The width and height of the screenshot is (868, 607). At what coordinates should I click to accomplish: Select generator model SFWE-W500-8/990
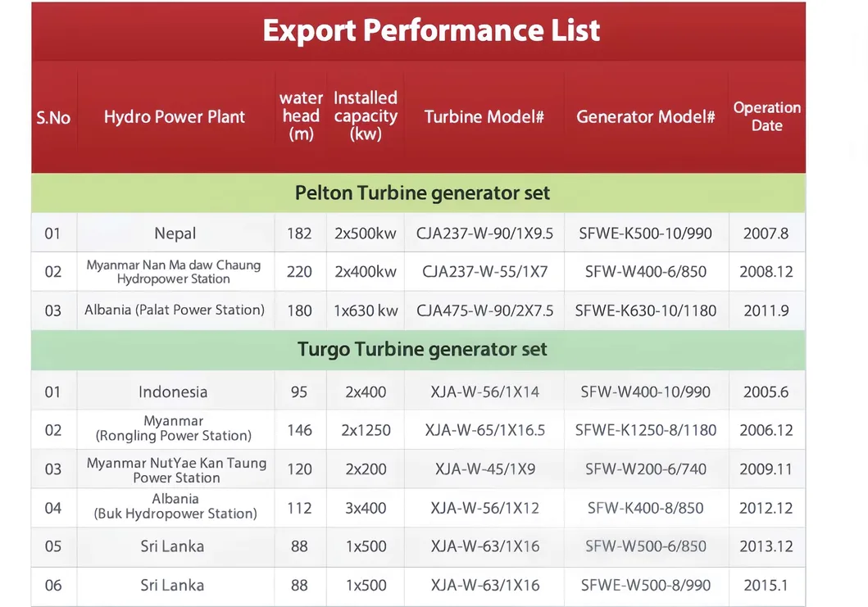pos(645,586)
